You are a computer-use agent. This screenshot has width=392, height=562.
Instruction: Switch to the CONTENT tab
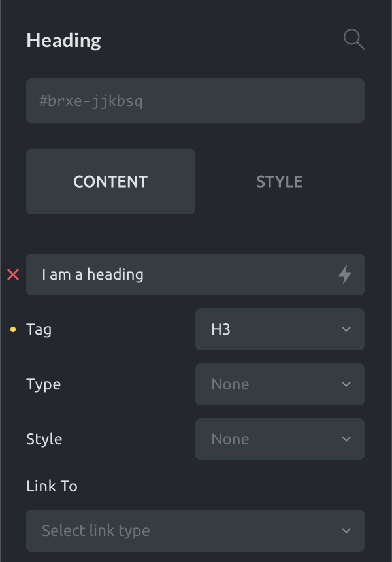[110, 182]
